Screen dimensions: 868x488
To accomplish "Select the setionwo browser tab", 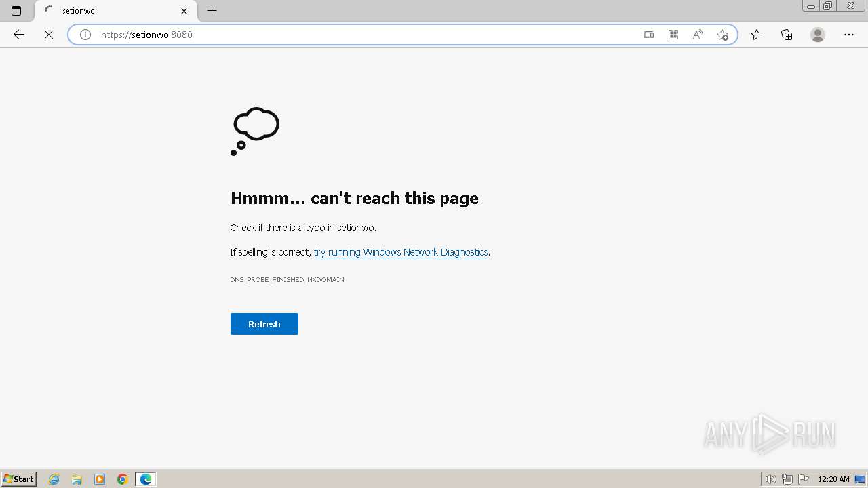I will (116, 11).
